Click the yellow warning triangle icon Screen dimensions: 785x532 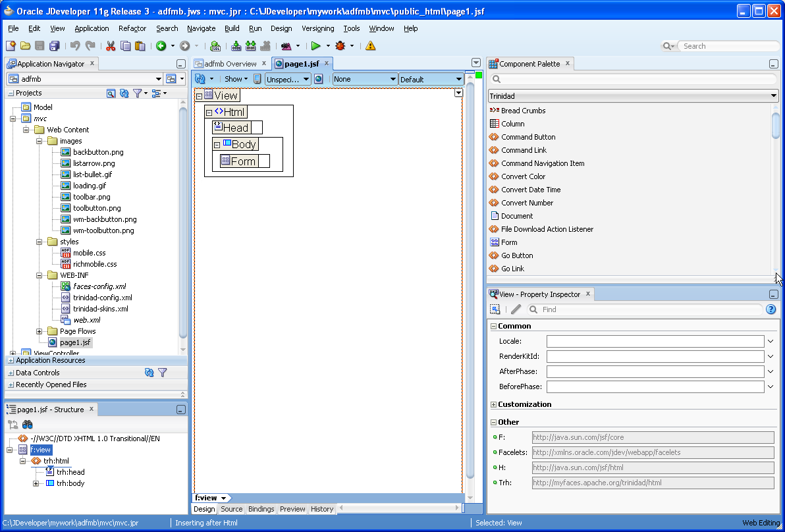pyautogui.click(x=371, y=46)
